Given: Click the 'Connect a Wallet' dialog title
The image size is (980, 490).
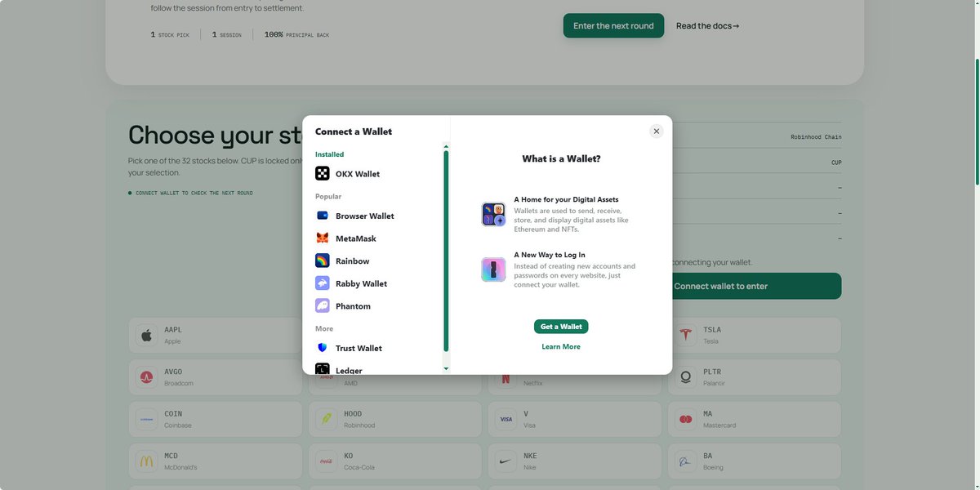Looking at the screenshot, I should (x=354, y=131).
